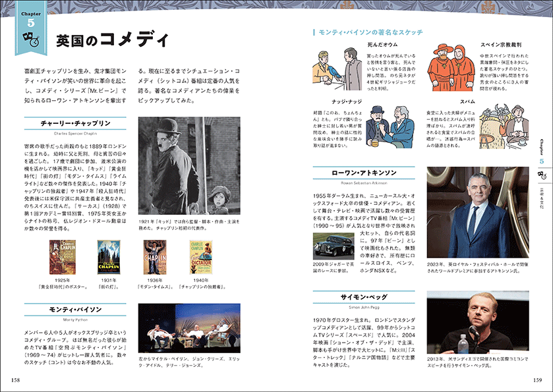Screen dimensions: 553x392
Task: Click the モンティ・パイソンの著名なスケッチ heading
Action: click(370, 32)
